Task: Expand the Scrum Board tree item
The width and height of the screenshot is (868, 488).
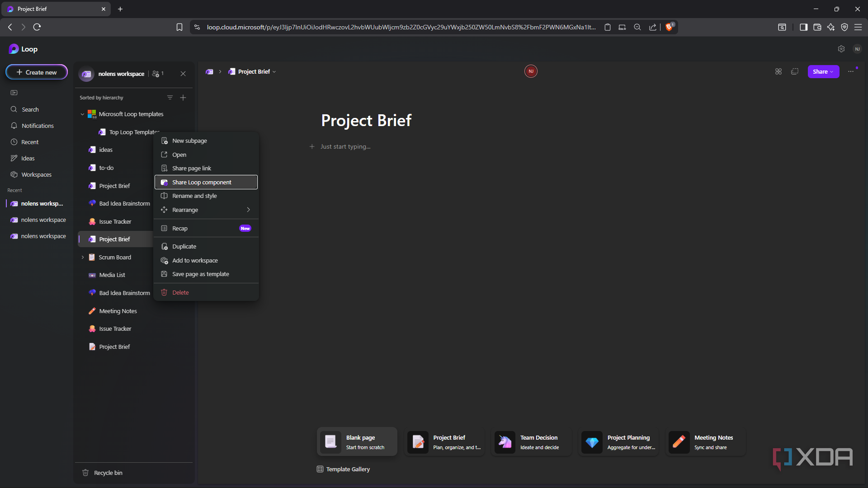Action: coord(83,257)
